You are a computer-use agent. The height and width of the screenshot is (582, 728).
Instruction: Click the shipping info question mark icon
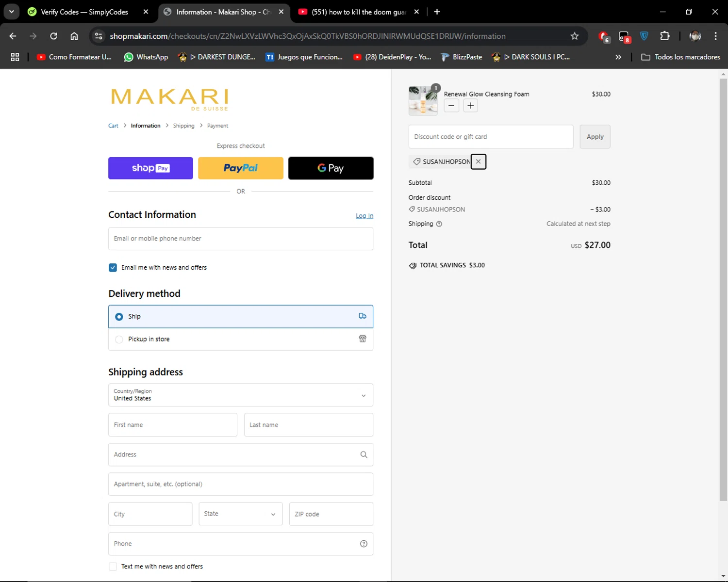(439, 224)
